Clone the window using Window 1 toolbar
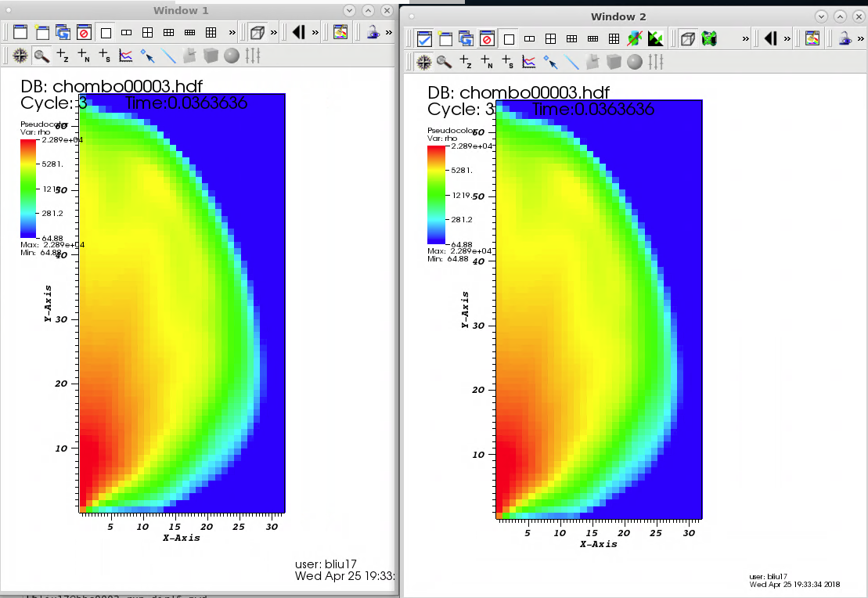Viewport: 868px width, 598px height. [63, 32]
